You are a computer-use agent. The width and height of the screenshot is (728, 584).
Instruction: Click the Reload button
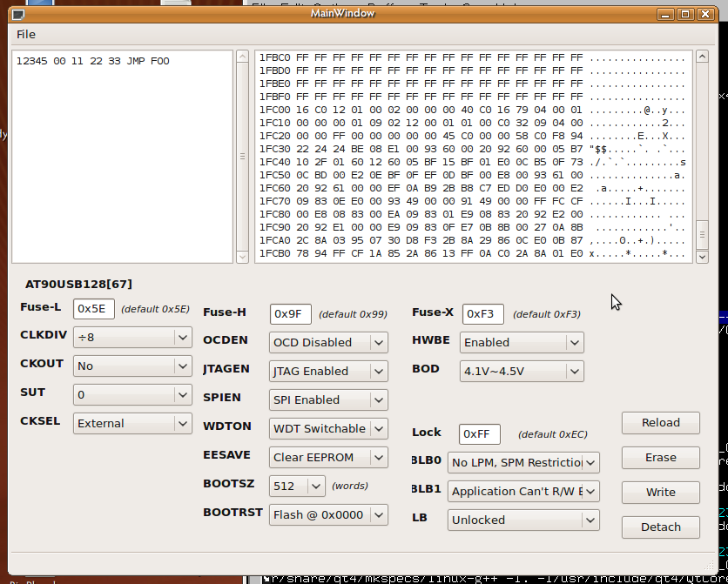[661, 423]
